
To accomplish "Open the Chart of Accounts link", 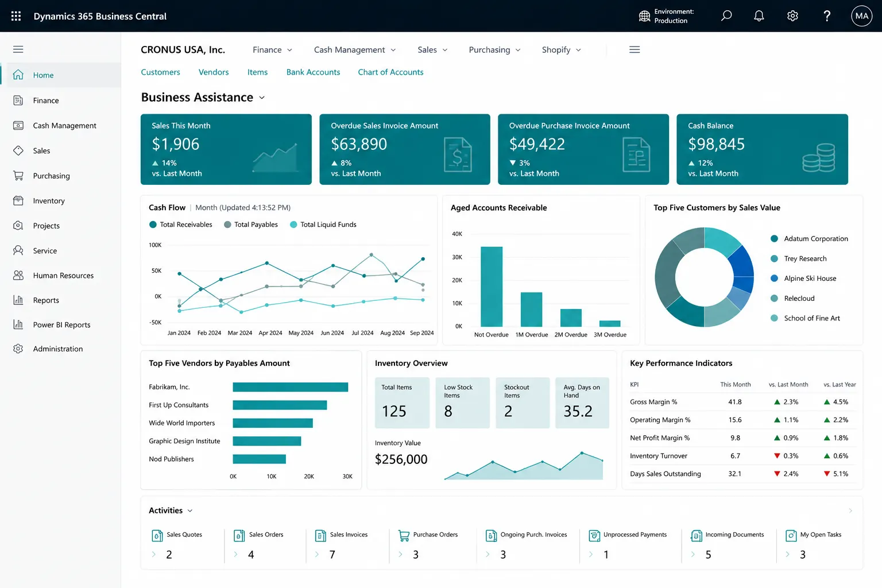I will [390, 72].
